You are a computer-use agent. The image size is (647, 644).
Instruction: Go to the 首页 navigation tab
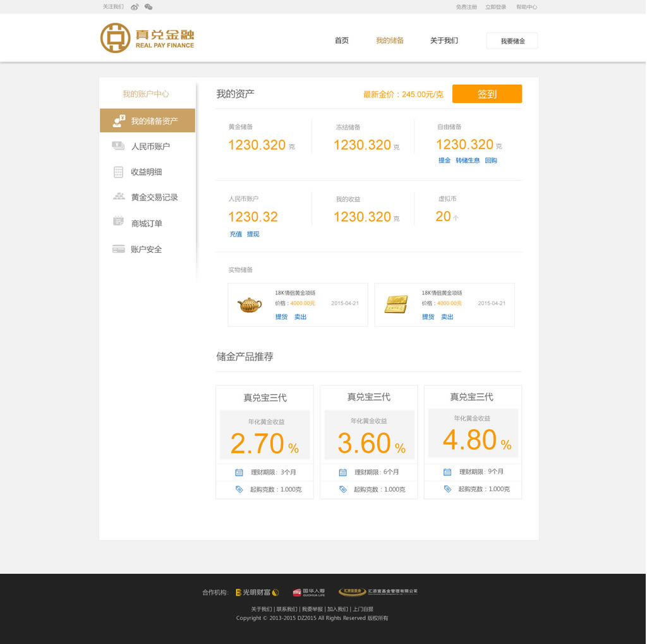point(342,40)
